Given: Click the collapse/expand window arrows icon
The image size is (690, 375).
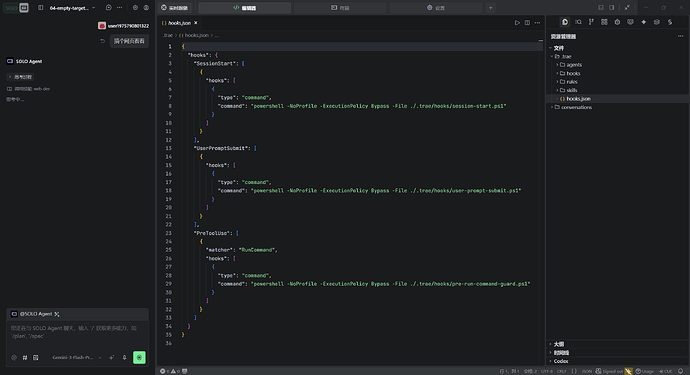Looking at the screenshot, I should [x=627, y=7].
